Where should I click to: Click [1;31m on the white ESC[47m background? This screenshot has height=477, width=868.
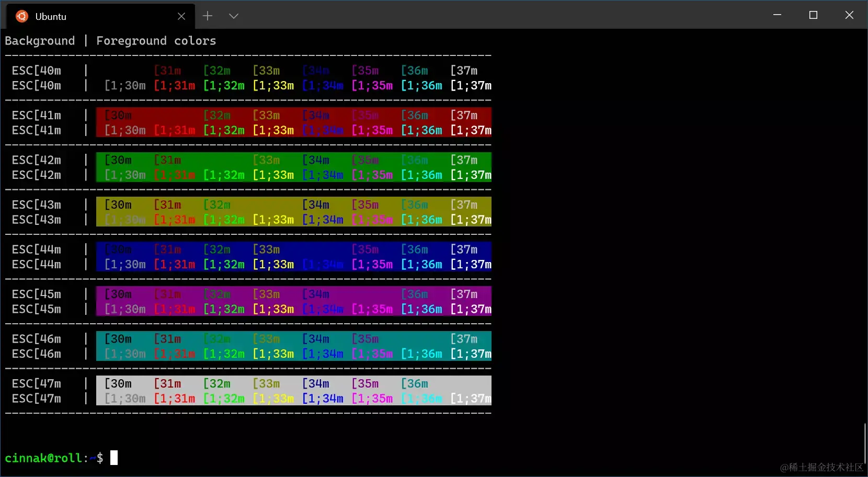coord(174,399)
